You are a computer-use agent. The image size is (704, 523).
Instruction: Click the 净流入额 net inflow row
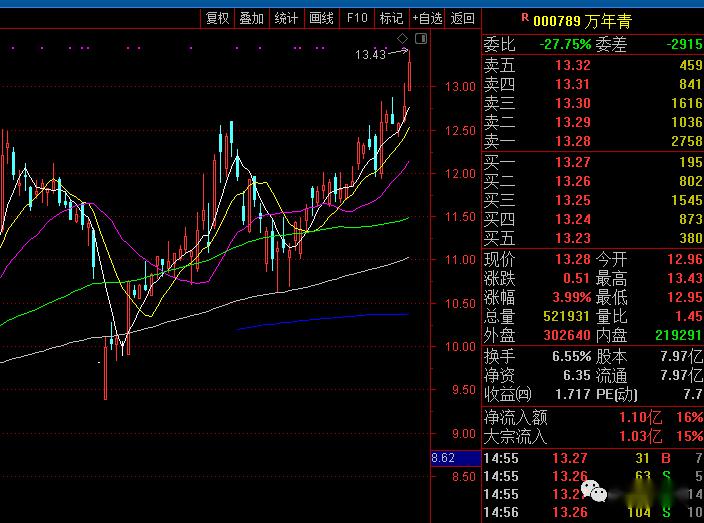(x=593, y=418)
